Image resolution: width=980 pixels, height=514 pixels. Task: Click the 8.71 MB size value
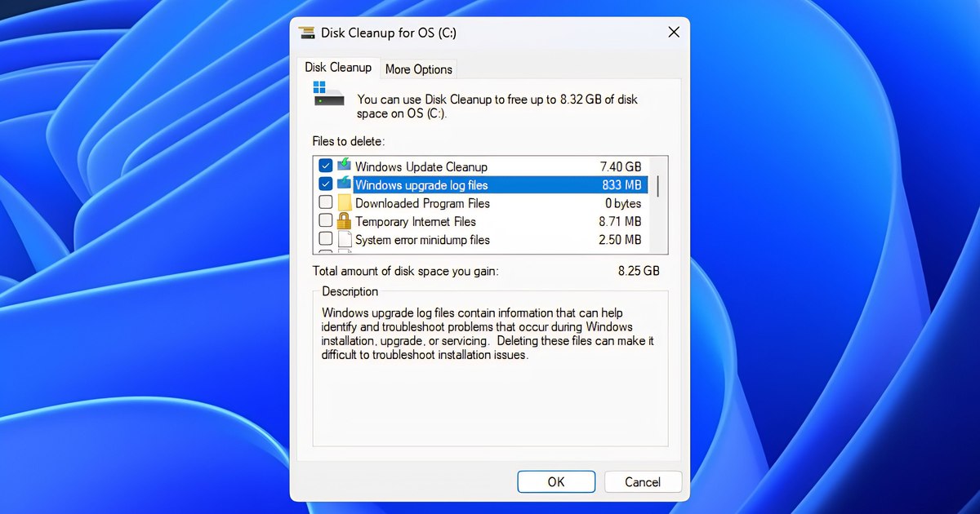pyautogui.click(x=621, y=222)
